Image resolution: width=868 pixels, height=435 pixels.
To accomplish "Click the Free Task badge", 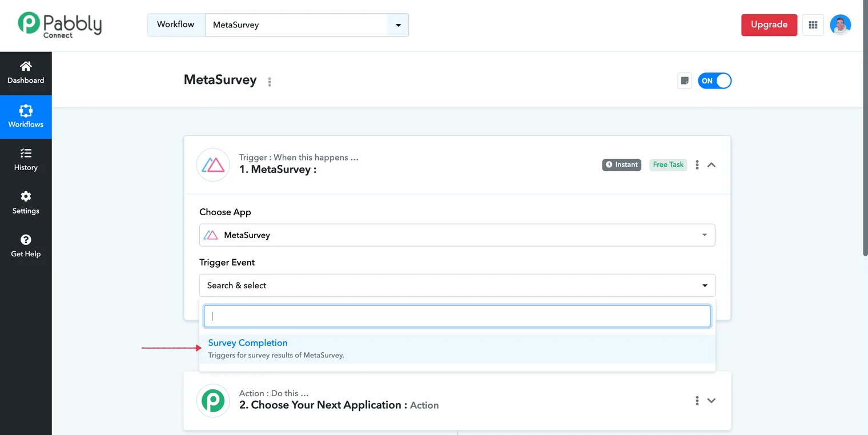I will pos(668,164).
